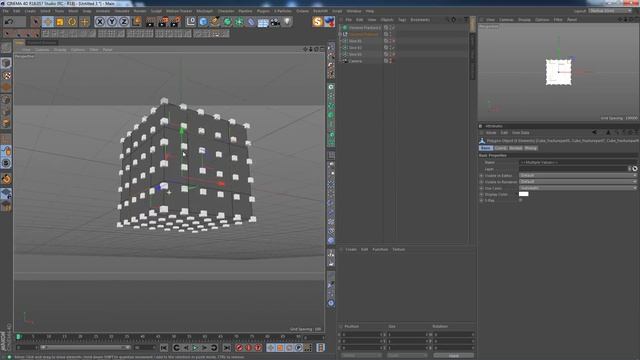Viewport: 640px width, 360px height.
Task: Activate the Rotate tool
Action: tap(72, 22)
